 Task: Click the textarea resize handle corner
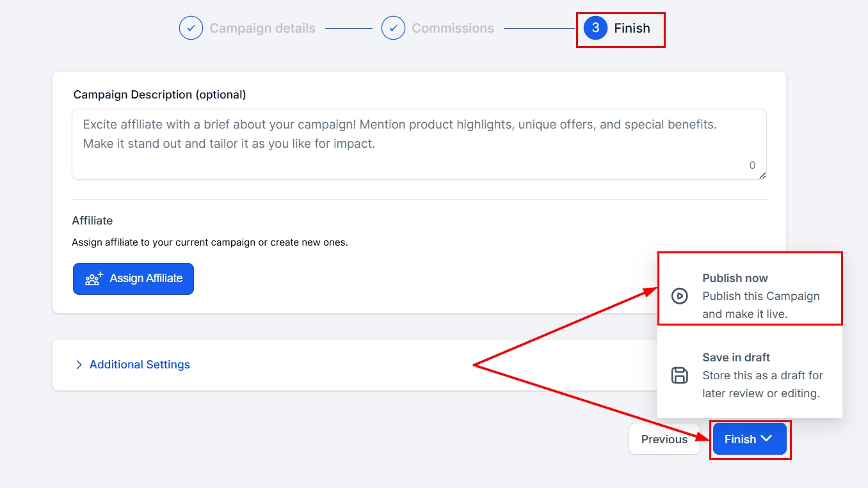pyautogui.click(x=762, y=175)
